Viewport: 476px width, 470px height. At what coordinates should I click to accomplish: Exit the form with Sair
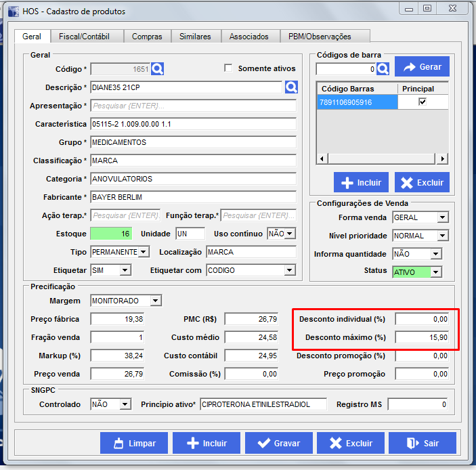[422, 444]
